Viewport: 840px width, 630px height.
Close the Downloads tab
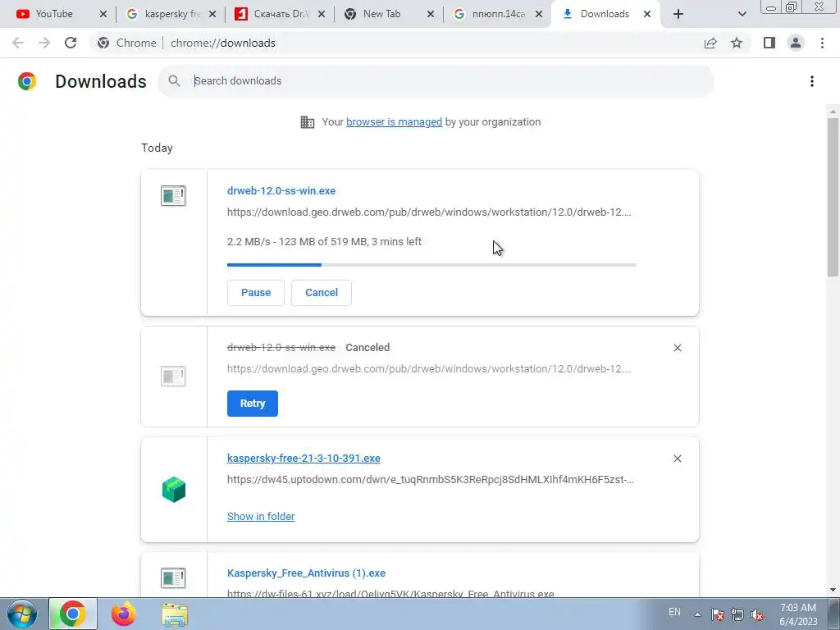(x=647, y=14)
